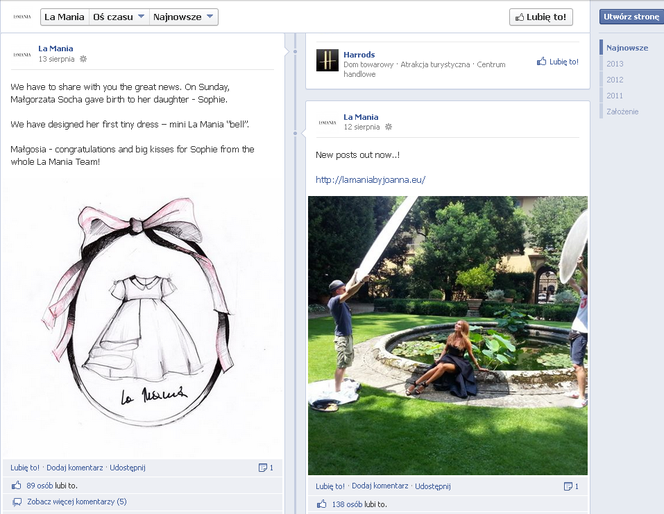Screen dimensions: 664x514
Task: Open La Mania author link on 13 sierpnia post
Action: tap(55, 48)
